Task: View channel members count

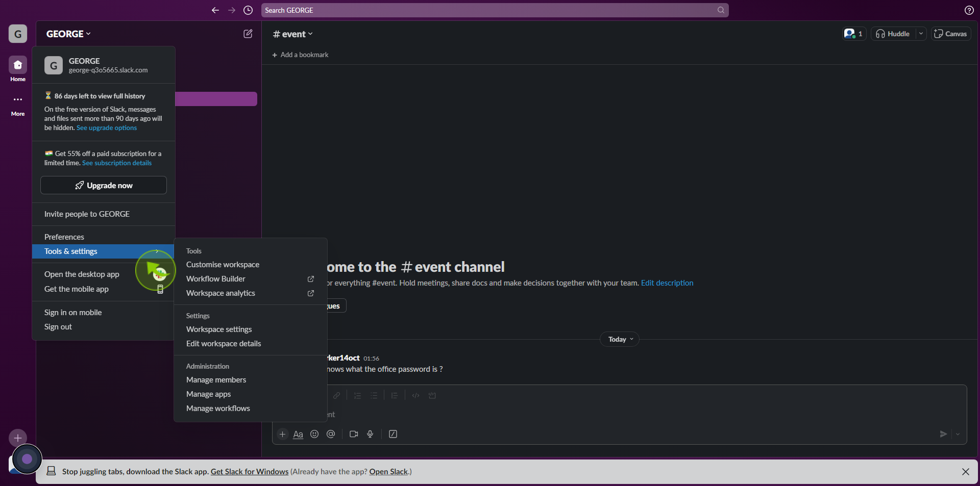Action: (x=854, y=34)
